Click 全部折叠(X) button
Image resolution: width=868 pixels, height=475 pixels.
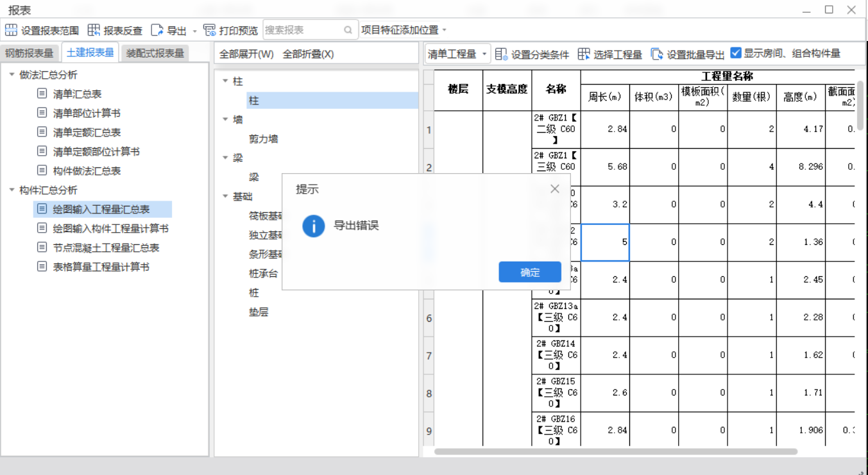pyautogui.click(x=309, y=54)
